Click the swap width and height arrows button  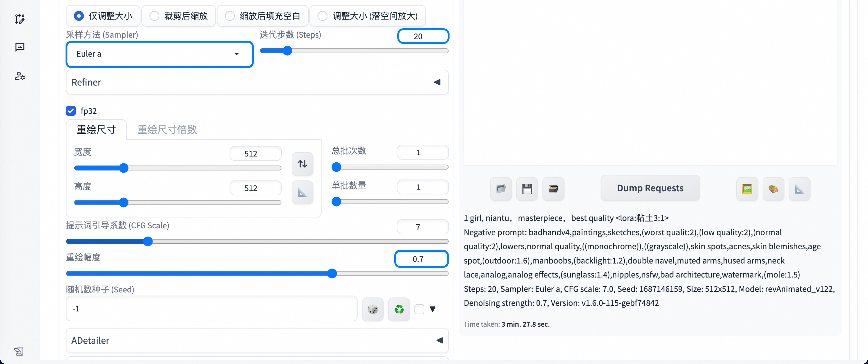[302, 164]
